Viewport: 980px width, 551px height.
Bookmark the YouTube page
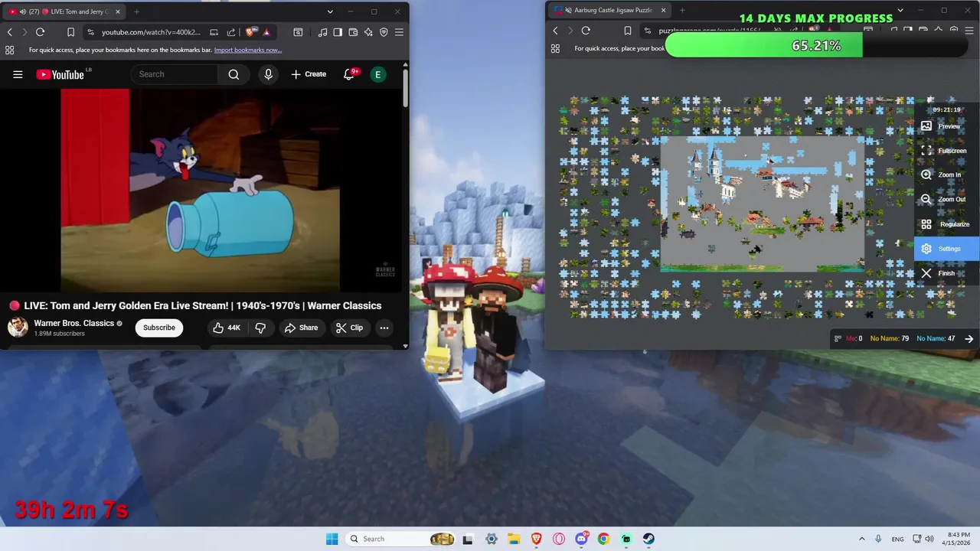(x=70, y=32)
